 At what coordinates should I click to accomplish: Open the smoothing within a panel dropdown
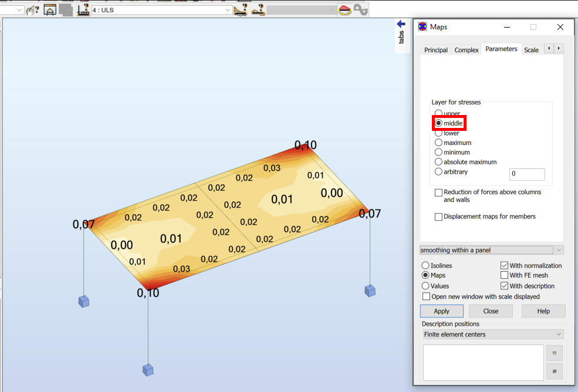(558, 249)
